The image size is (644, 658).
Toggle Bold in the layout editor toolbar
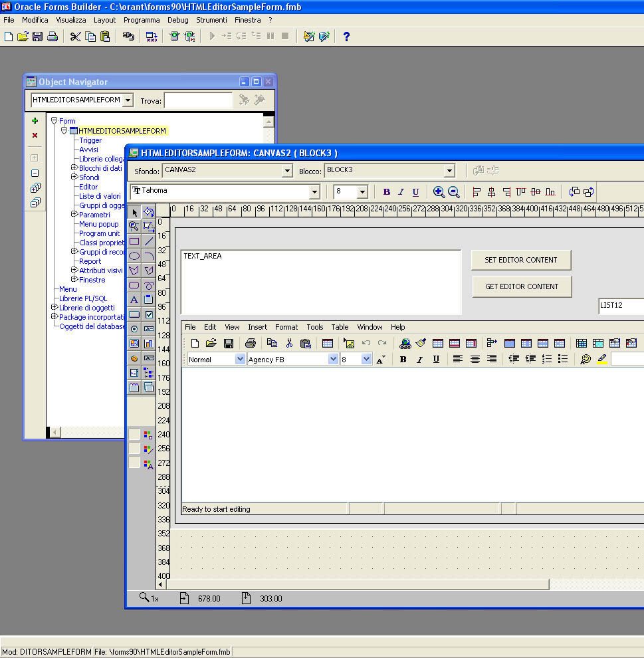coord(386,192)
